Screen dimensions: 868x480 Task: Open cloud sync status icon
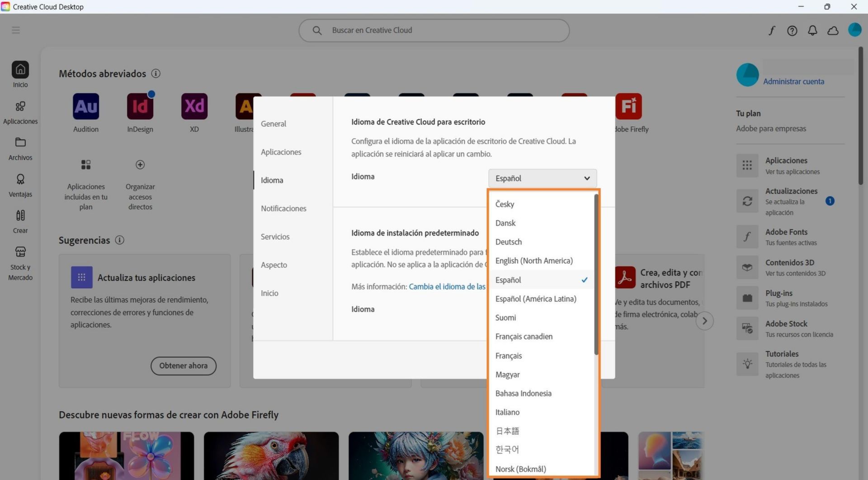833,30
